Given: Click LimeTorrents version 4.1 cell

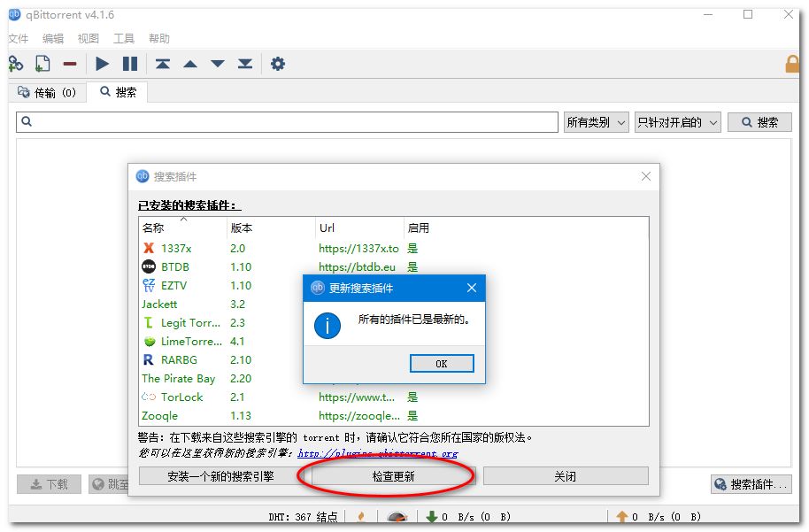Looking at the screenshot, I should pyautogui.click(x=237, y=341).
